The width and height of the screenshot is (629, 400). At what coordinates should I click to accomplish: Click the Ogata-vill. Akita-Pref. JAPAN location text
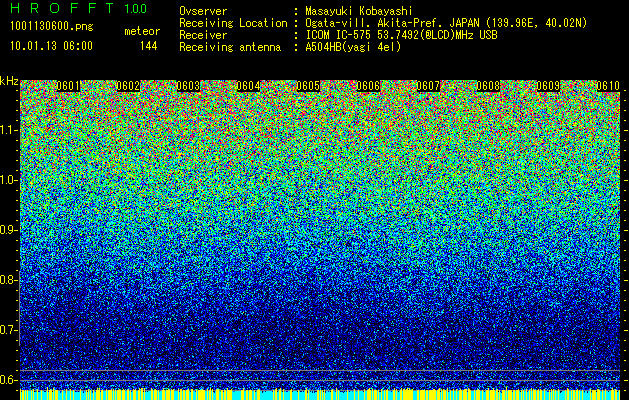(x=446, y=23)
